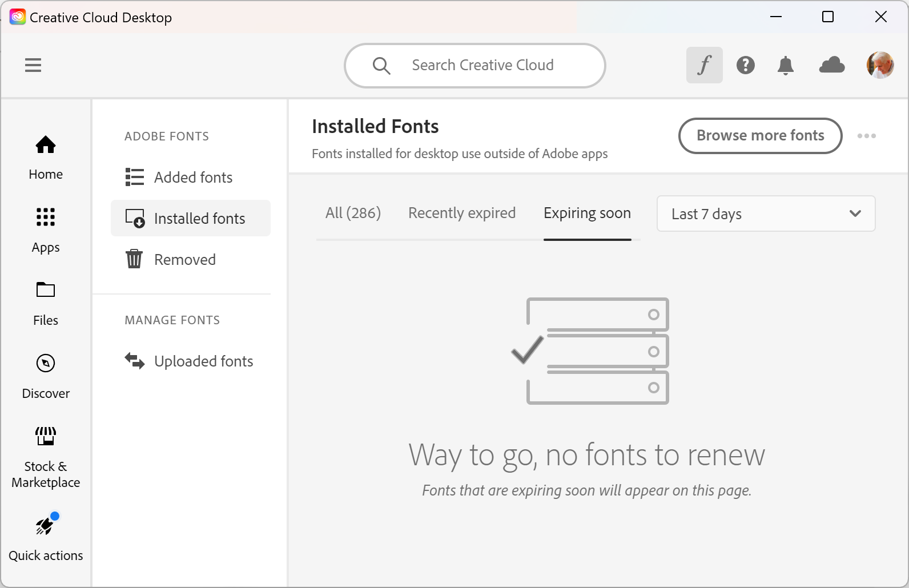Select Installed fonts menu item
Viewport: 909px width, 588px height.
(x=191, y=218)
